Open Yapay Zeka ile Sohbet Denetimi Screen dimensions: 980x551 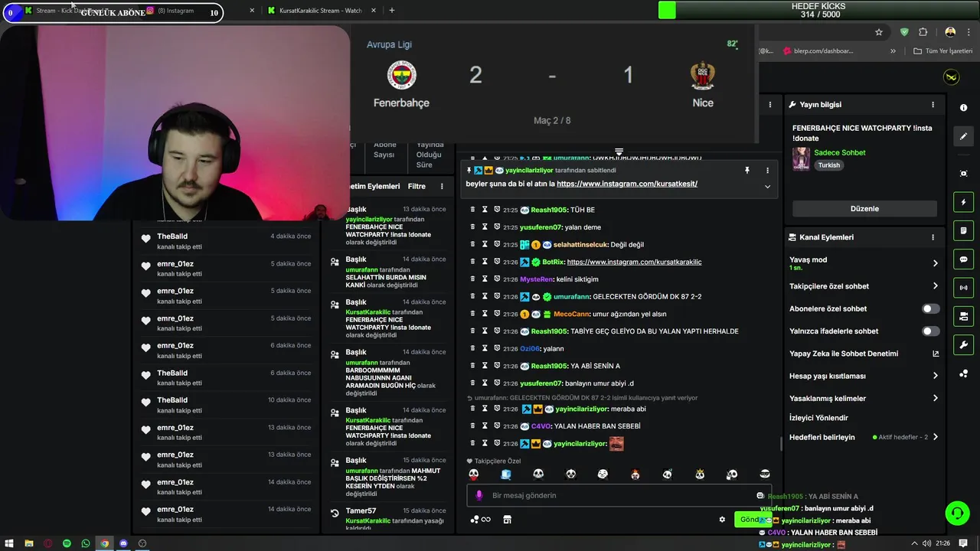[864, 354]
